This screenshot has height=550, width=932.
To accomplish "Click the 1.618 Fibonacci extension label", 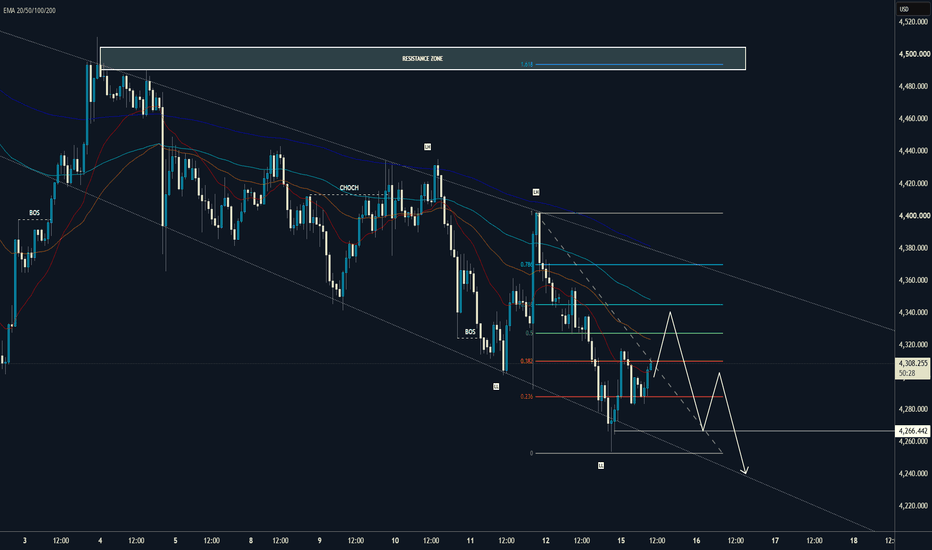I will [527, 64].
